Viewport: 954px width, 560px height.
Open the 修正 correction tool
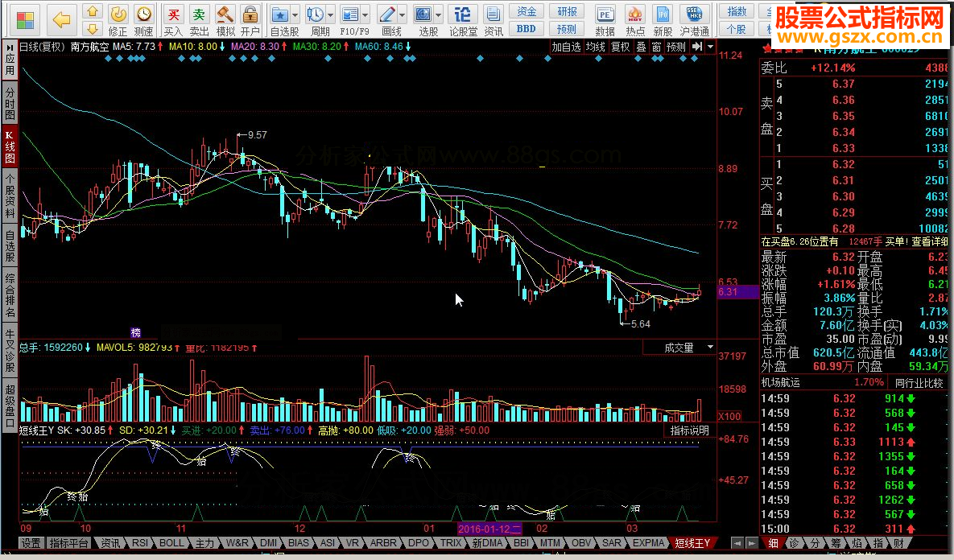(118, 21)
